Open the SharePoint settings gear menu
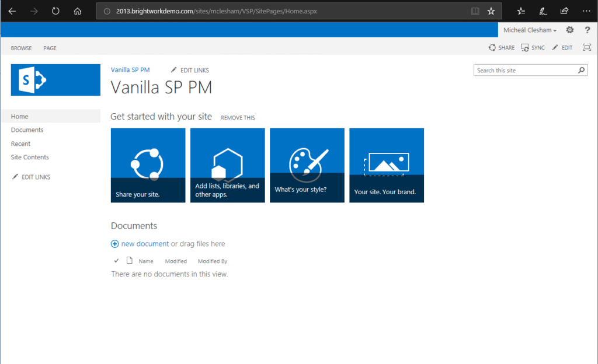 (x=570, y=30)
